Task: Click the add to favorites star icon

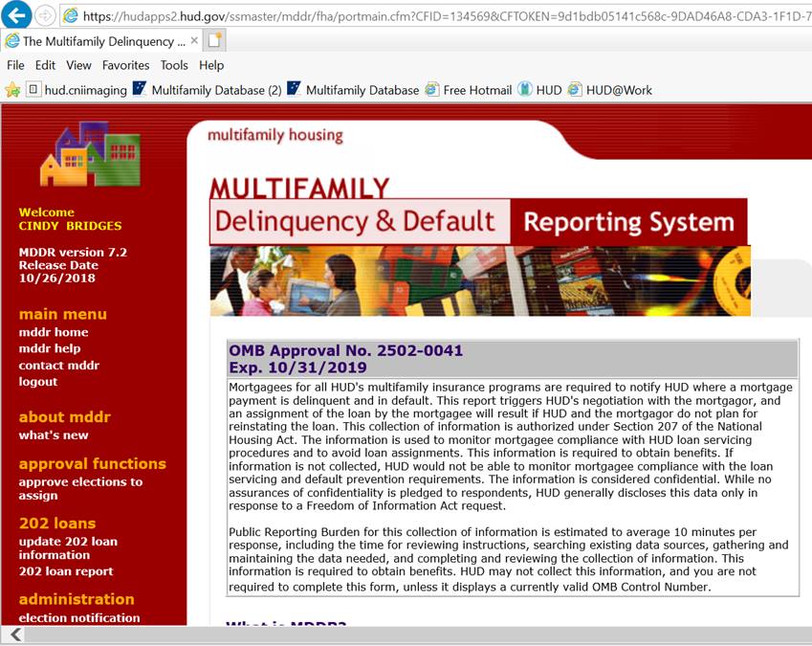Action: point(12,90)
